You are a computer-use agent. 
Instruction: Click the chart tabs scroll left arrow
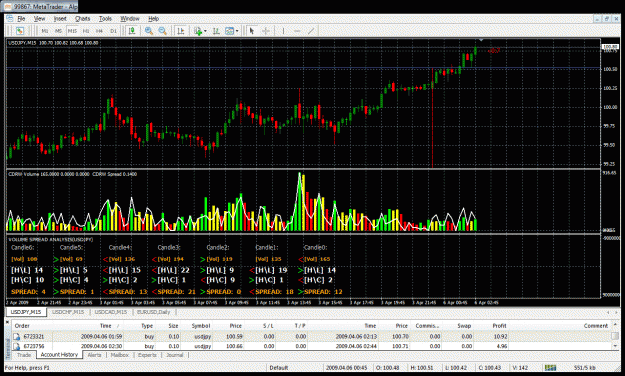[607, 312]
